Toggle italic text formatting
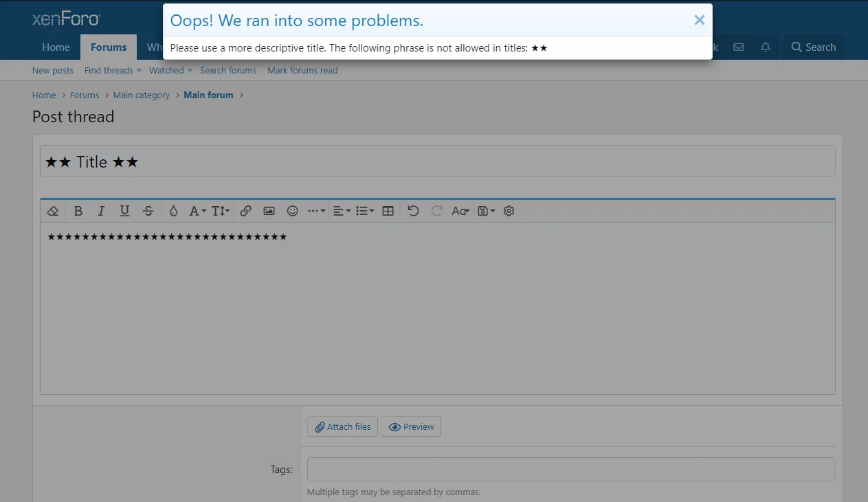868x502 pixels. [101, 212]
